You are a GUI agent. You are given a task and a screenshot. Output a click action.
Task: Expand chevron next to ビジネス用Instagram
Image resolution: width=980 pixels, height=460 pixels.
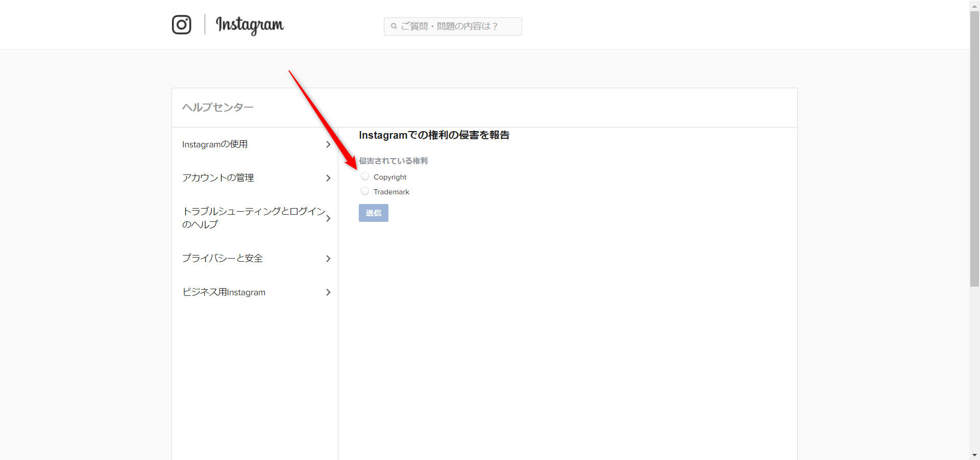click(328, 292)
